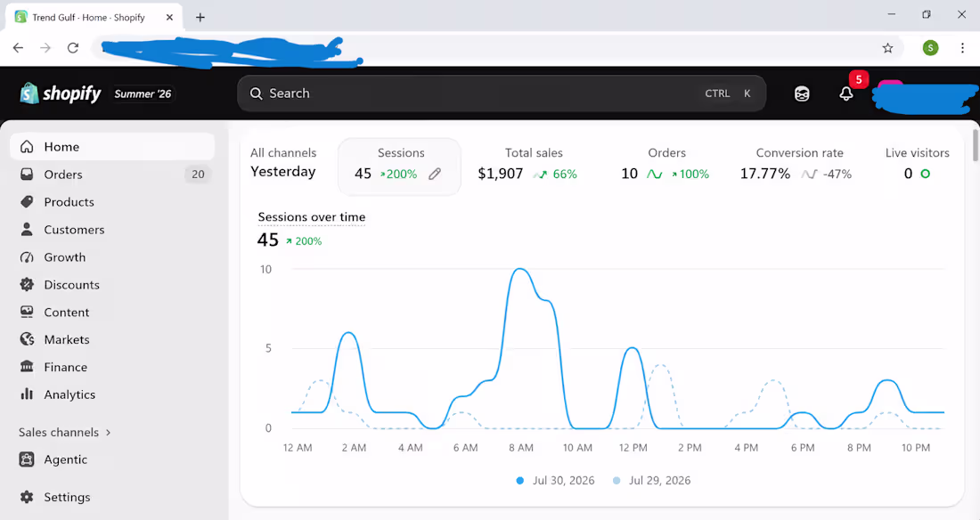Toggle the Jul 30, 2026 legend series

pos(556,481)
